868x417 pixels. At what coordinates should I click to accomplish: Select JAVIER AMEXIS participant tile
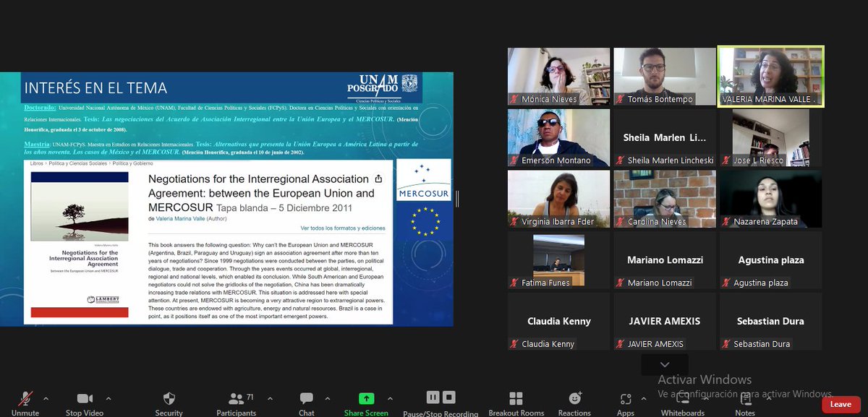665,322
